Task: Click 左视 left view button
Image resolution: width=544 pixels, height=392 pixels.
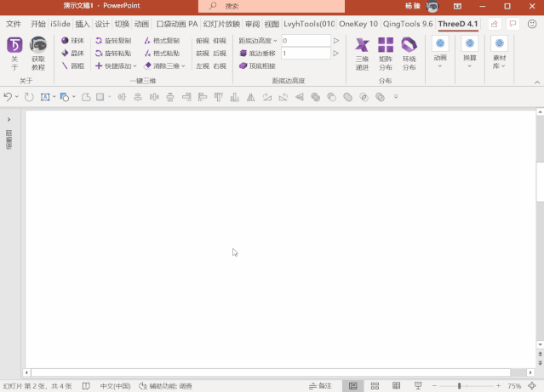Action: pos(203,65)
